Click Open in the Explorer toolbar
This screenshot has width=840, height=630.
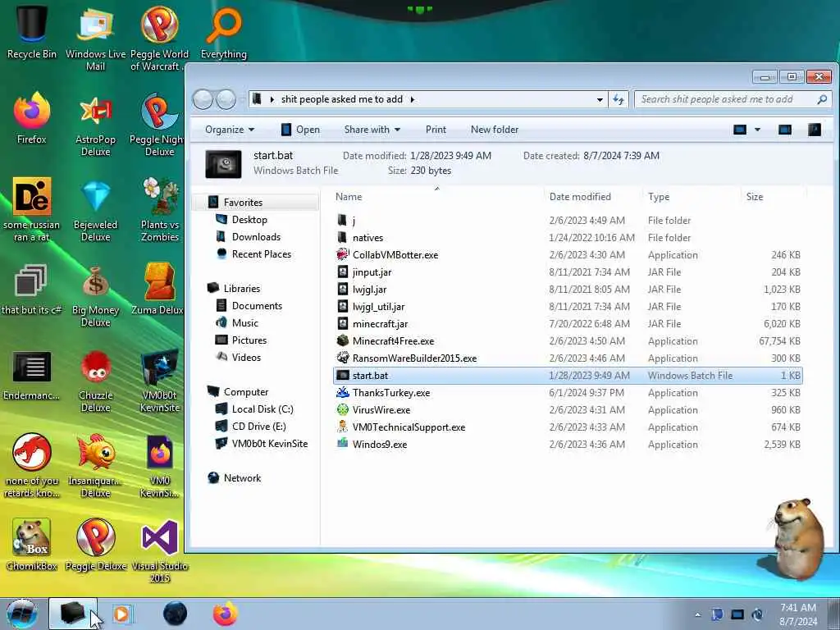(300, 130)
